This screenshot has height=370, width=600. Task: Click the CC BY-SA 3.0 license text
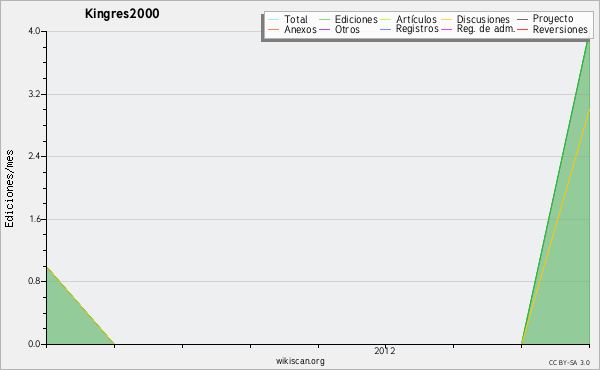(569, 362)
